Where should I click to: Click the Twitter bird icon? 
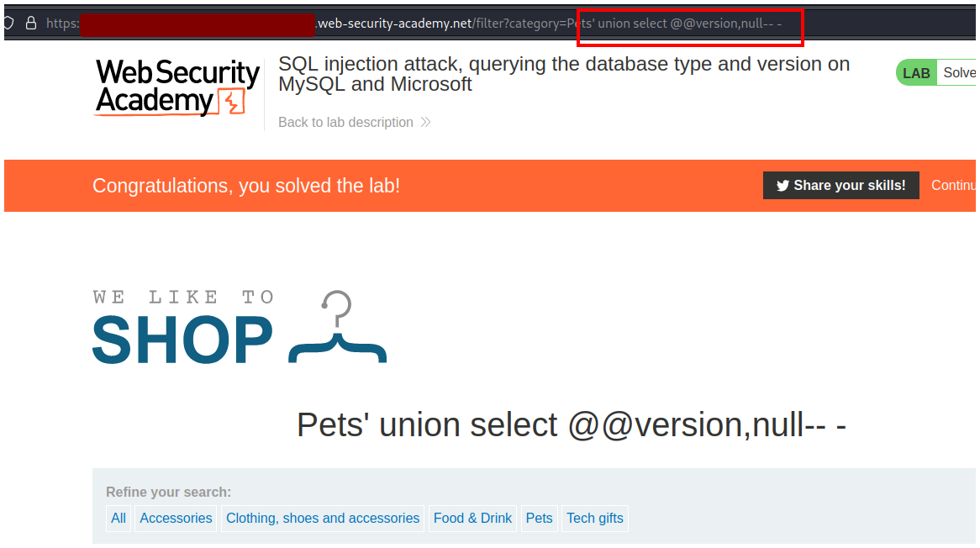click(782, 186)
